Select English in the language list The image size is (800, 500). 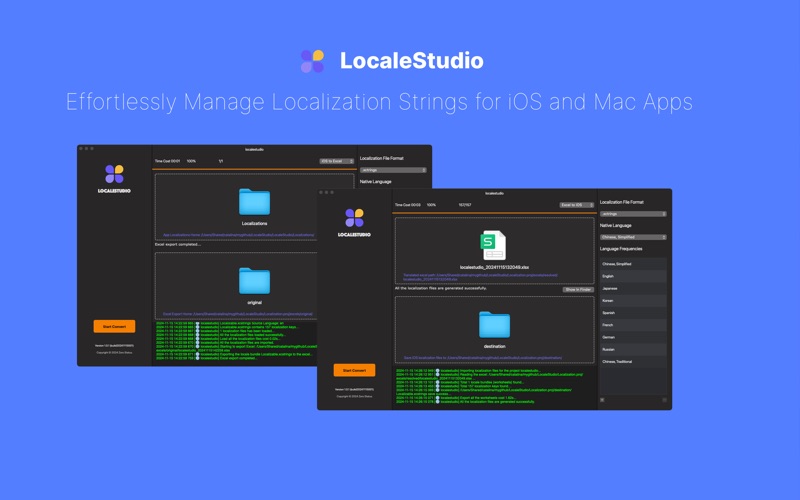point(633,276)
